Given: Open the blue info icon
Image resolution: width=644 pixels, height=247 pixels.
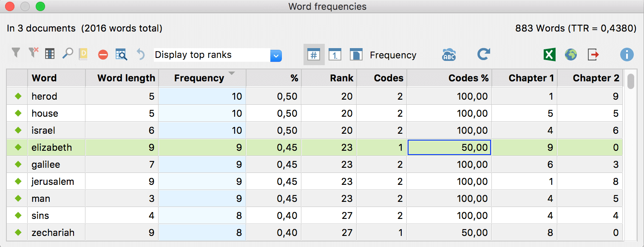Looking at the screenshot, I should [x=627, y=55].
